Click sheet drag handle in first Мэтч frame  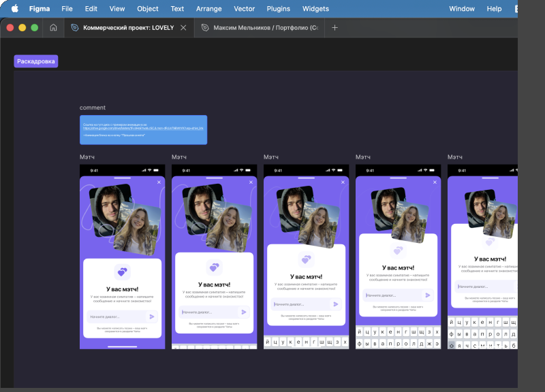(123, 178)
